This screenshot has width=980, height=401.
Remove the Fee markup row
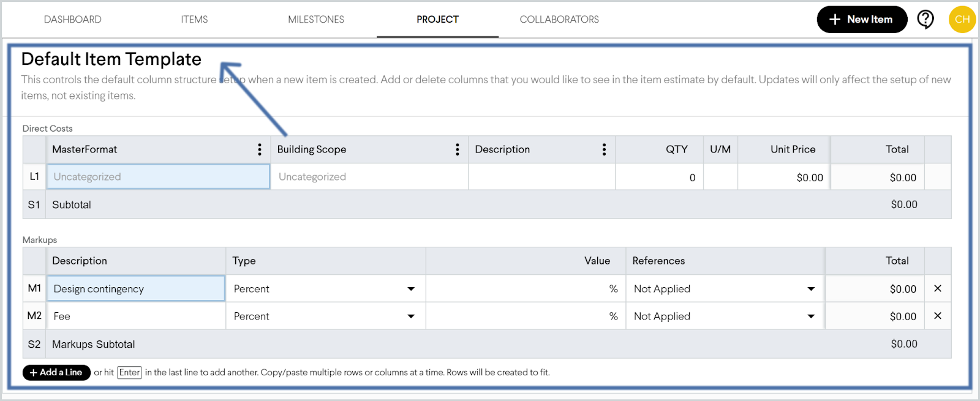pos(937,316)
